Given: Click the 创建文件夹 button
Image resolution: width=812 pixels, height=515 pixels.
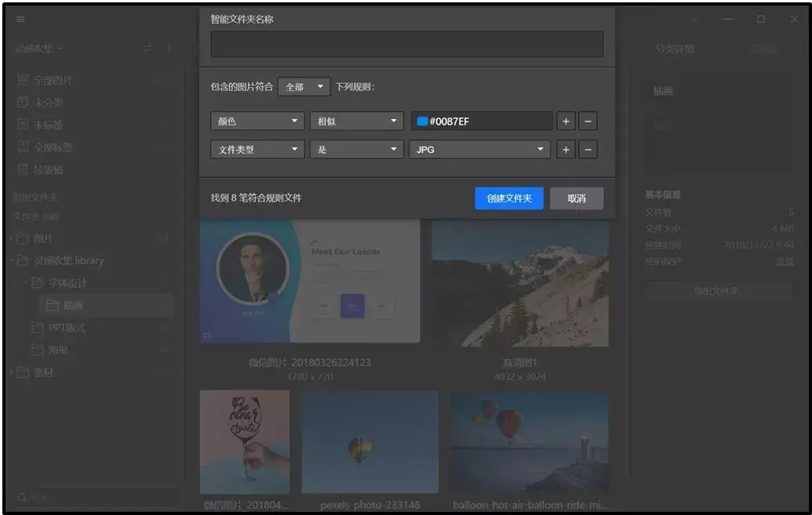Looking at the screenshot, I should (509, 198).
